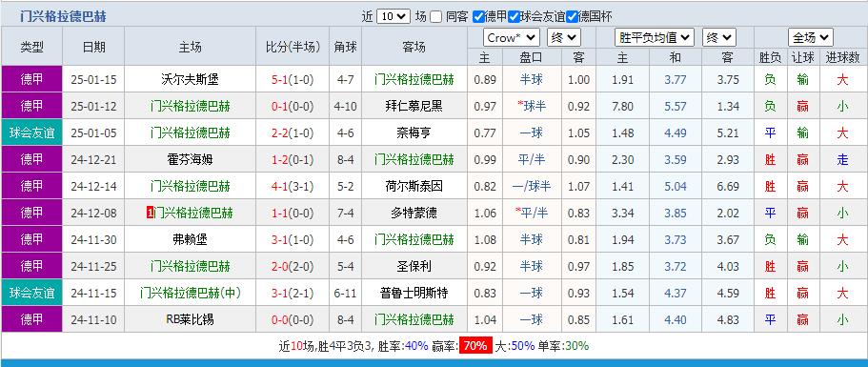Open the 终 dropdown beside 胜平负均值
This screenshot has height=367, width=868.
719,37
